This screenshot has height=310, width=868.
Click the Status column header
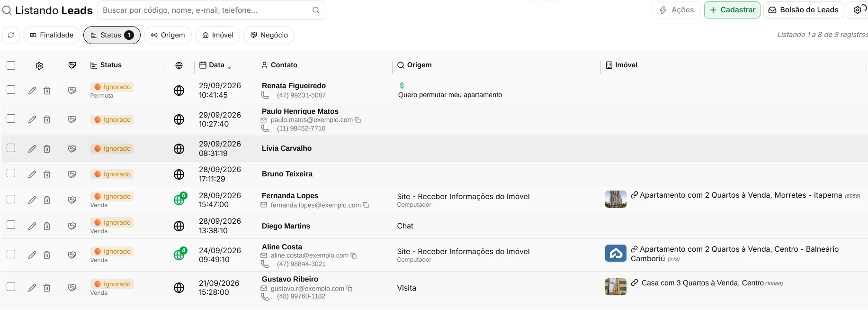(106, 65)
